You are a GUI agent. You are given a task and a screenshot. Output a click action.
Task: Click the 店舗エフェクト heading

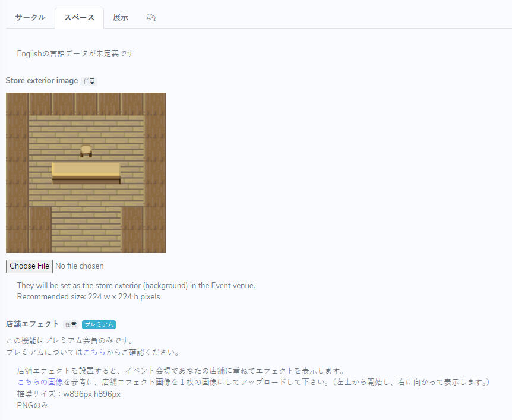pos(32,324)
